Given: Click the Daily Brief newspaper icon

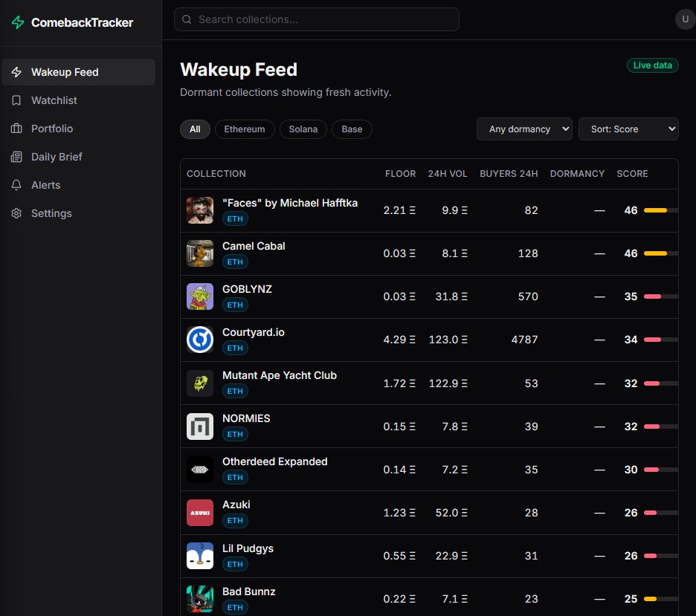Looking at the screenshot, I should tap(16, 157).
